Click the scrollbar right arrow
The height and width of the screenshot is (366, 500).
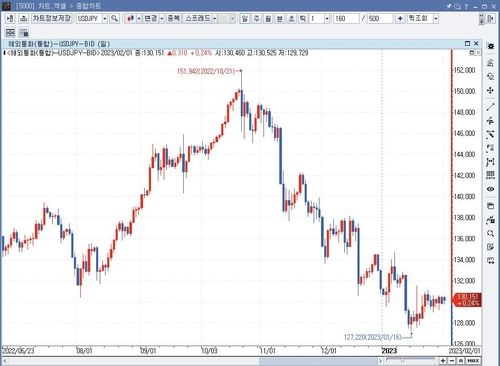380,361
